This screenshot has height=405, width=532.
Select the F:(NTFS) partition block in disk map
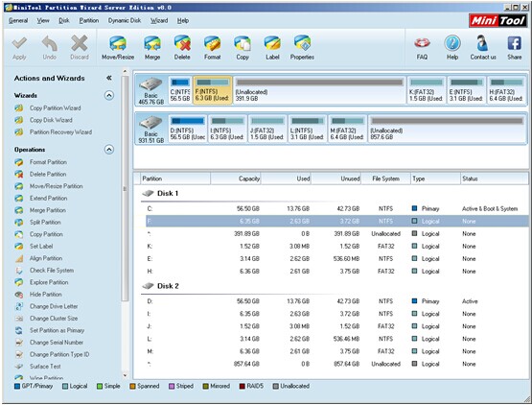pyautogui.click(x=213, y=90)
